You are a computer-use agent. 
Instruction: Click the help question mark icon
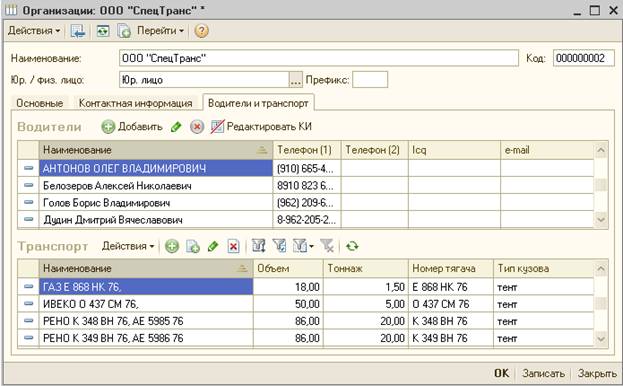201,31
